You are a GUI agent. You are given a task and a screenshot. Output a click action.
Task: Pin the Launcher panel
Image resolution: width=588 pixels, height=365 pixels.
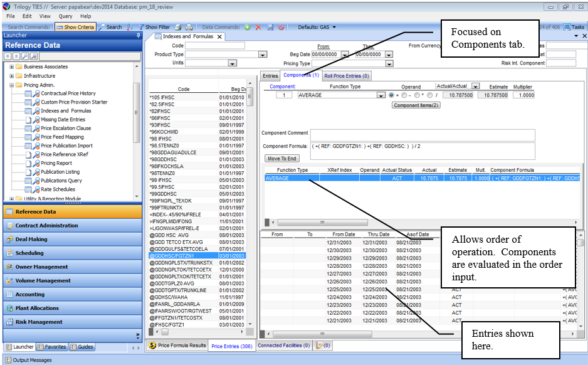pyautogui.click(x=139, y=36)
